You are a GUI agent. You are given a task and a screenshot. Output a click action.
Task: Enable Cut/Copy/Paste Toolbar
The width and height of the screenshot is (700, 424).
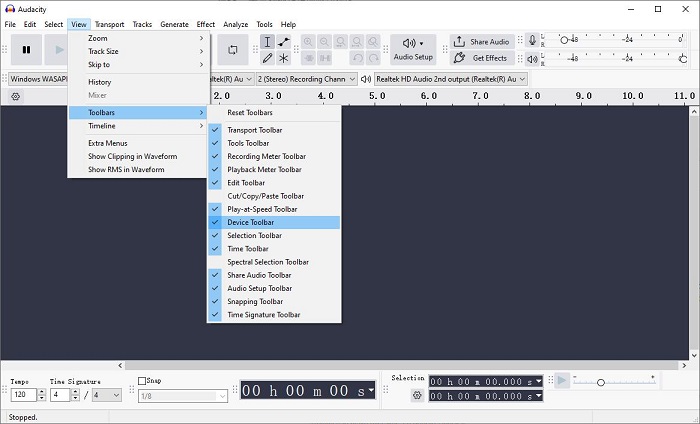tap(274, 196)
